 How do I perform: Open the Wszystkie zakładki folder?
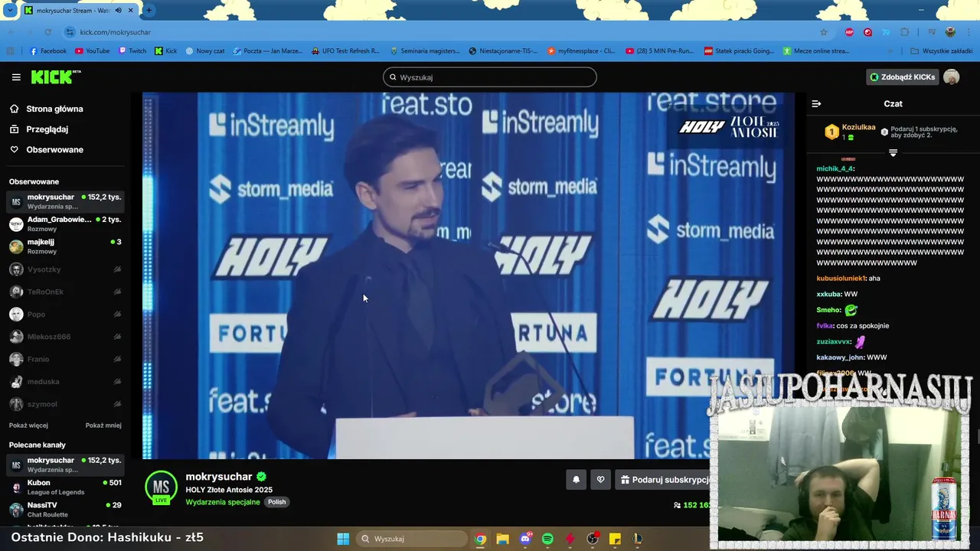[941, 51]
